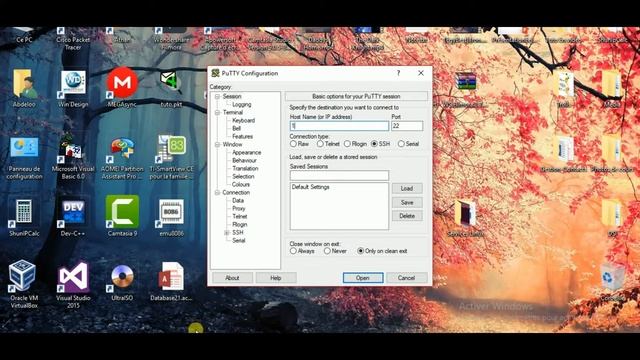Open the Features category
Viewport: 640px width, 360px height.
242,136
